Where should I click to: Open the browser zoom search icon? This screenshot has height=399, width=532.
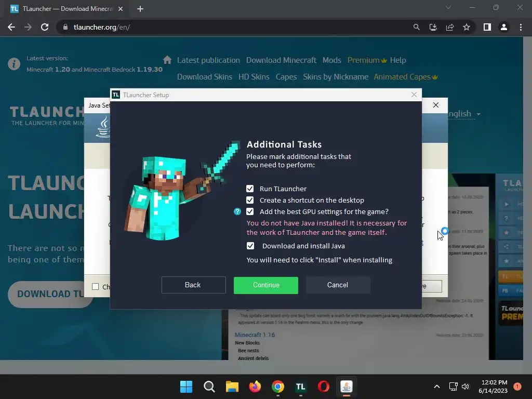point(416,27)
